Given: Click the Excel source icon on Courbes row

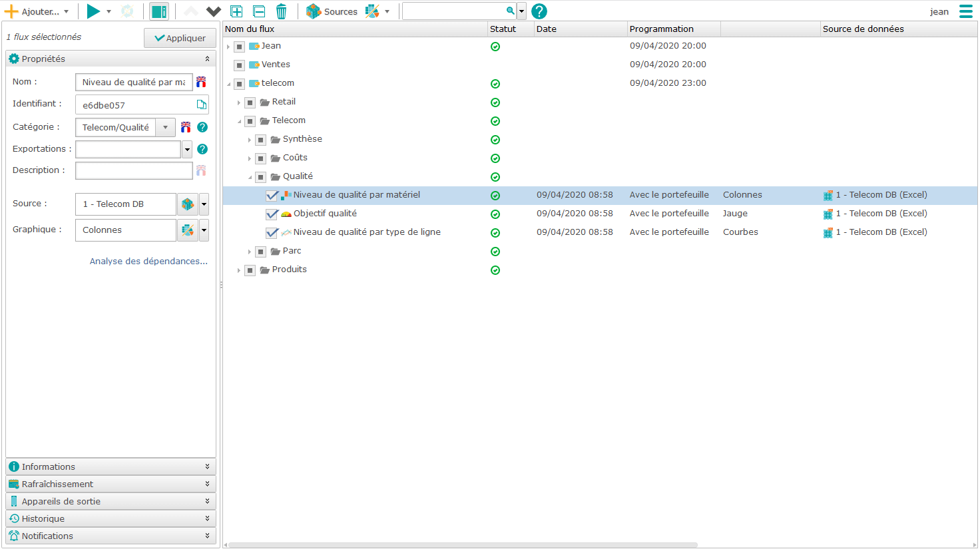Looking at the screenshot, I should coord(828,233).
